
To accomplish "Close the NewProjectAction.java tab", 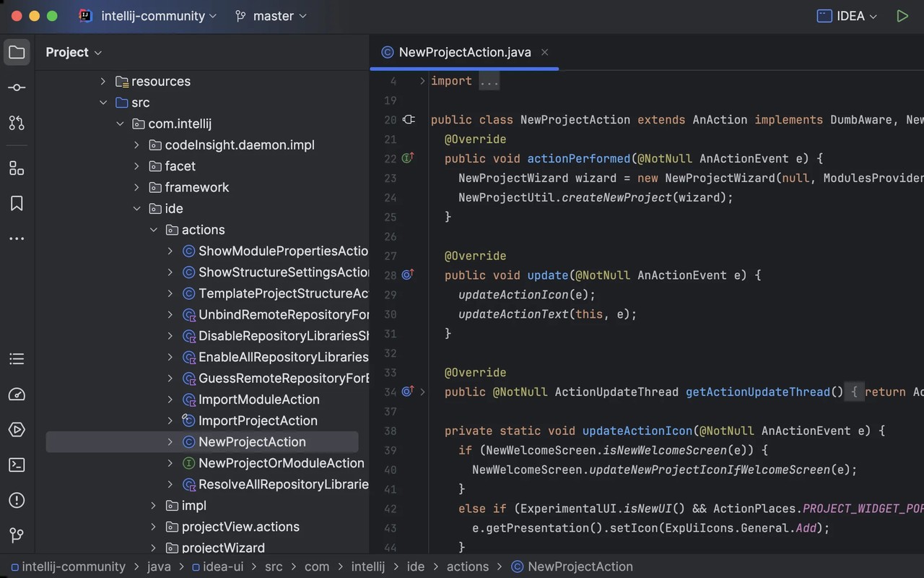I will point(545,52).
